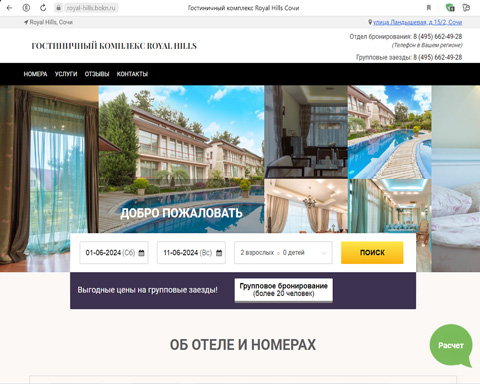Open НОМЕРА menu item
Screen dimensions: 480x384
tap(35, 74)
